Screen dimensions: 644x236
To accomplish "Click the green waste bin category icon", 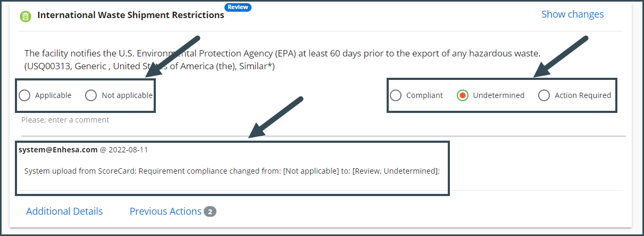I will tap(25, 17).
